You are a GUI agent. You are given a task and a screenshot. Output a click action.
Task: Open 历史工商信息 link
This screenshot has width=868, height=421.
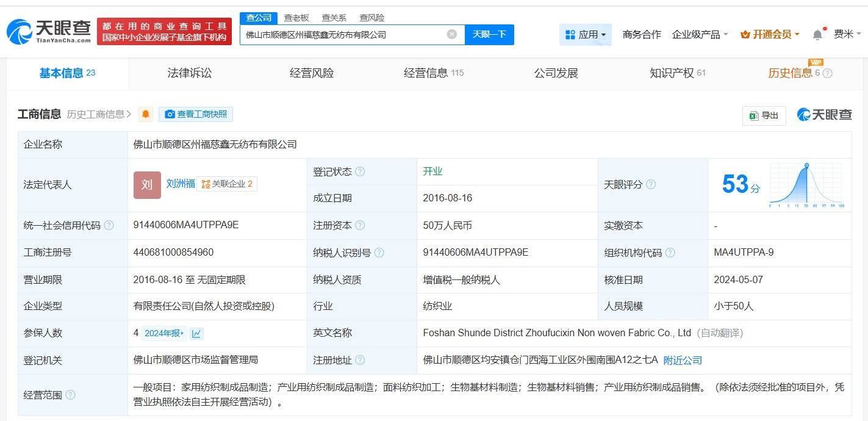click(99, 114)
